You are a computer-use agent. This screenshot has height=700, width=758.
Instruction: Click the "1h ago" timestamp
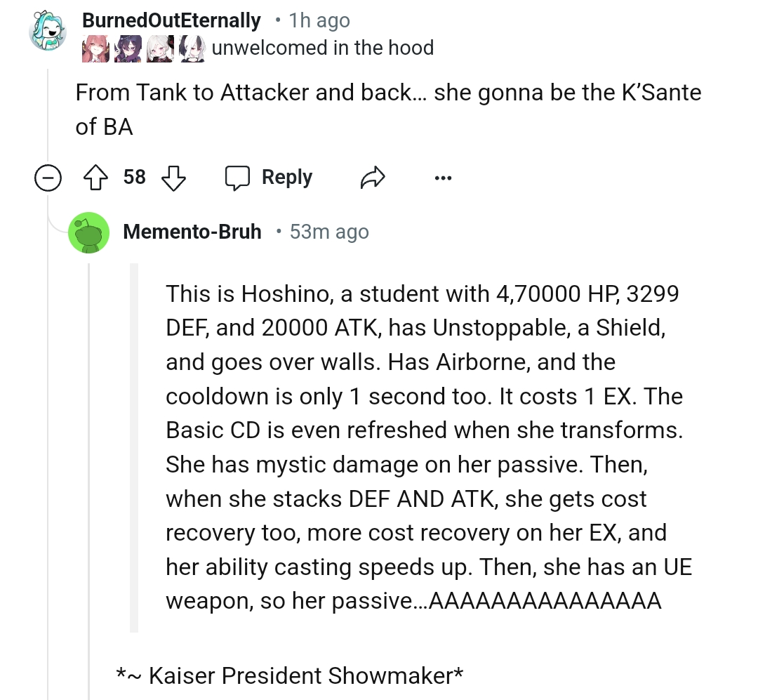pyautogui.click(x=319, y=21)
